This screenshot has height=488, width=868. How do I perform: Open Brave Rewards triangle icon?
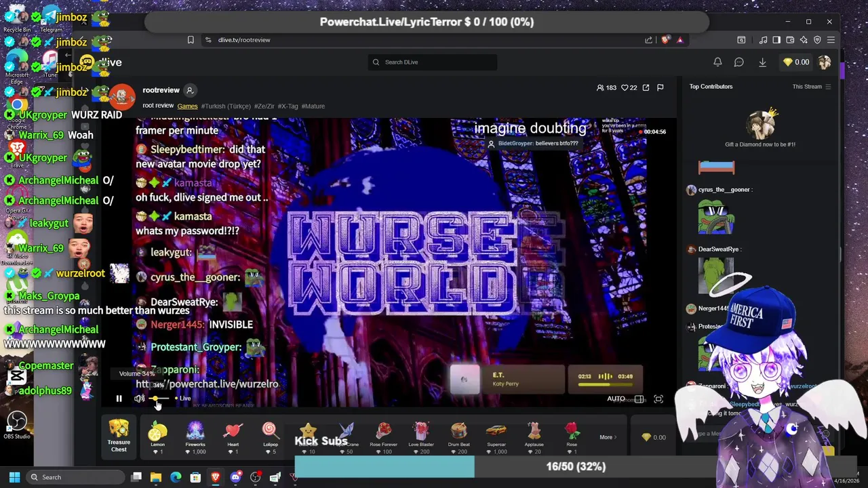tap(679, 40)
